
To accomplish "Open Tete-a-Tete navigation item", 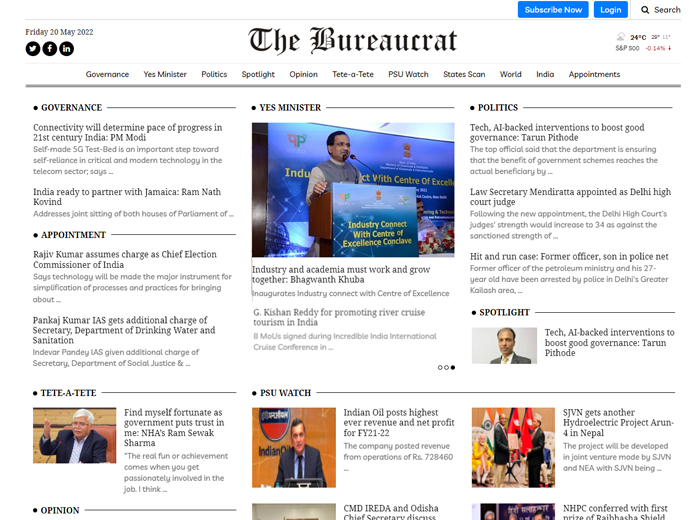I will (x=353, y=74).
